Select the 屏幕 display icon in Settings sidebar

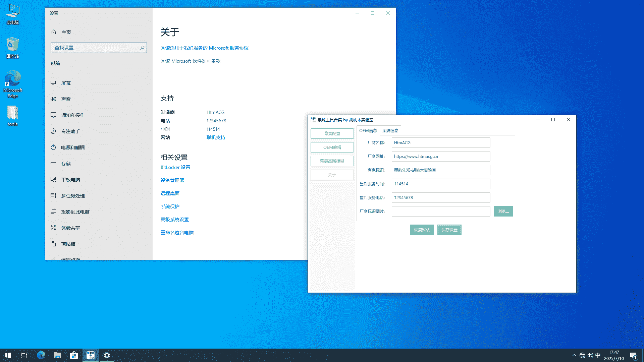pos(53,83)
